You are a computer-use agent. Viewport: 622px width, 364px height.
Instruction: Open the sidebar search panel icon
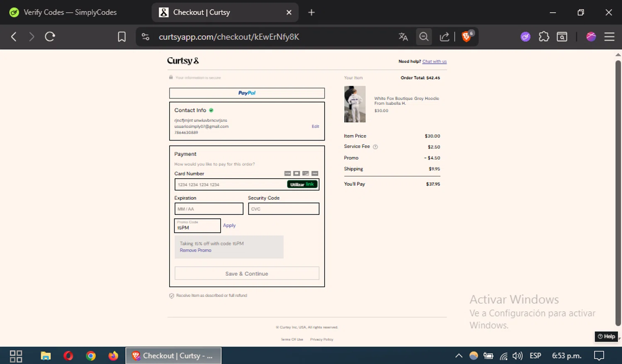pyautogui.click(x=562, y=37)
